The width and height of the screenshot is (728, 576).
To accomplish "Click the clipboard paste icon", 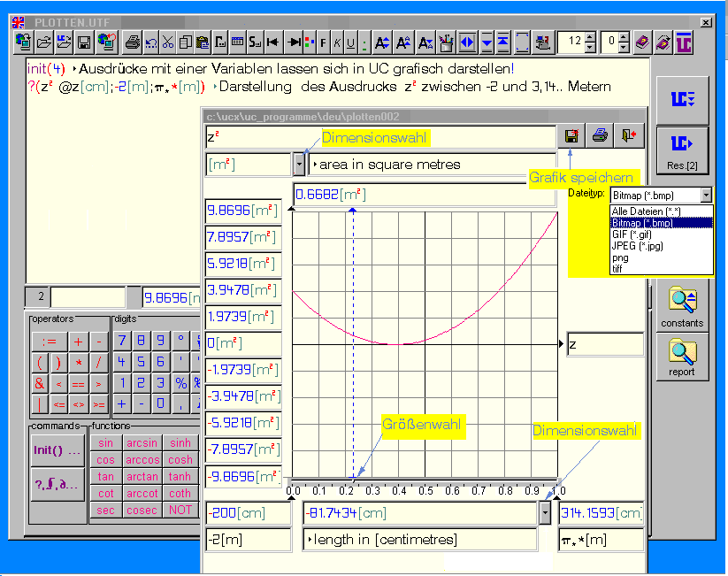I will click(x=203, y=42).
